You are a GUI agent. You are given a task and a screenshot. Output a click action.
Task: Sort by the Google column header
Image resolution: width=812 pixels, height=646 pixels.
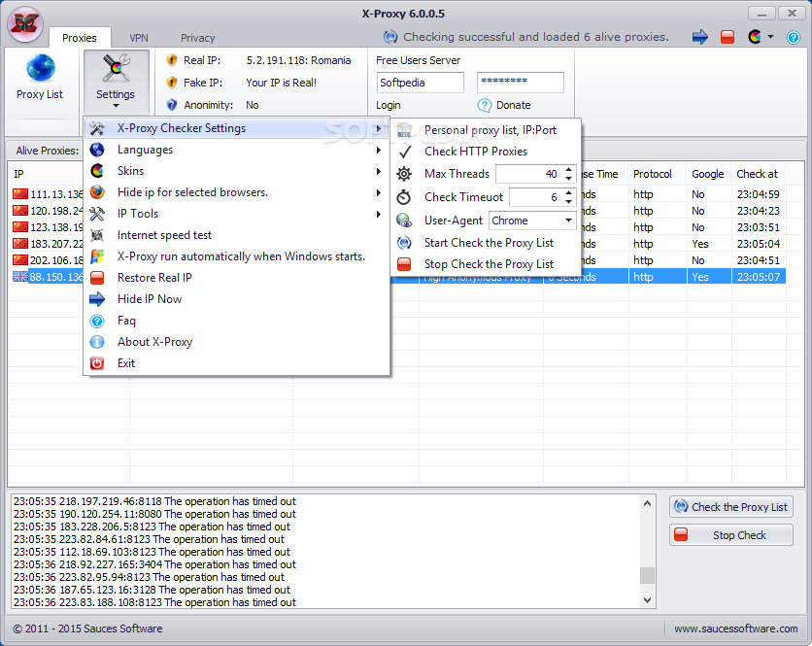[708, 174]
